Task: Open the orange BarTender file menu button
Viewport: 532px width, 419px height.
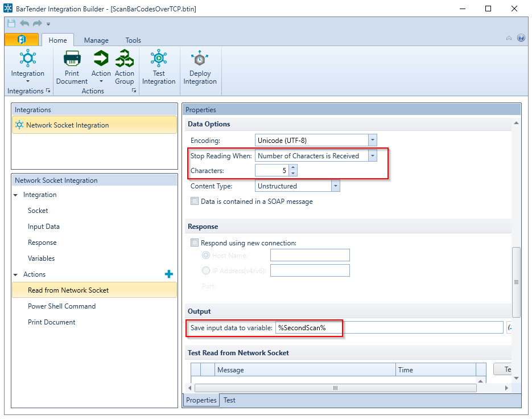Action: tap(22, 40)
